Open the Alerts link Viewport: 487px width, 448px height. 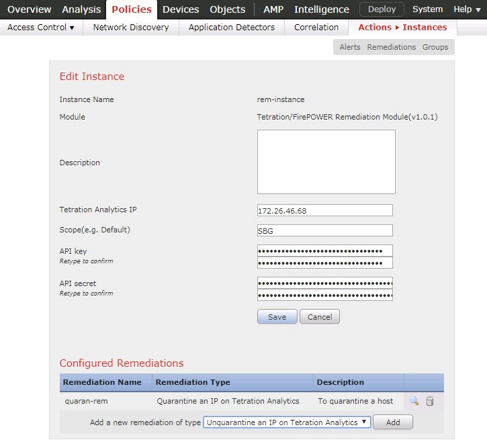pos(350,47)
